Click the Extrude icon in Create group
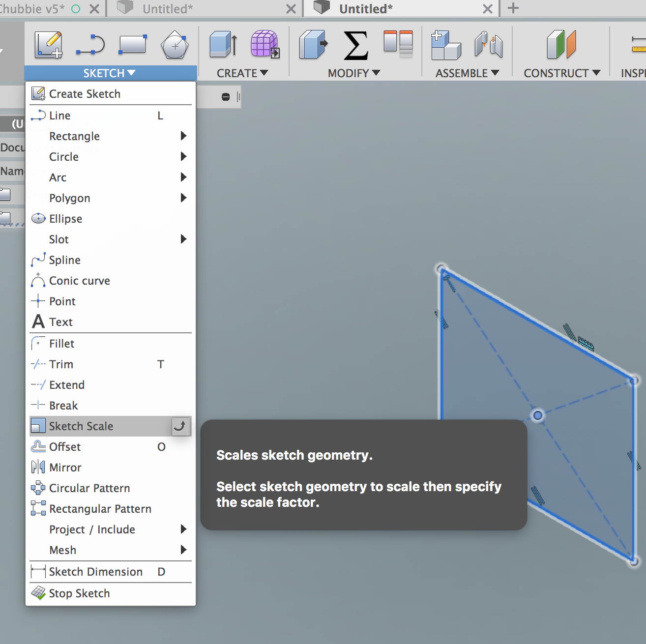The image size is (646, 644). click(x=223, y=45)
